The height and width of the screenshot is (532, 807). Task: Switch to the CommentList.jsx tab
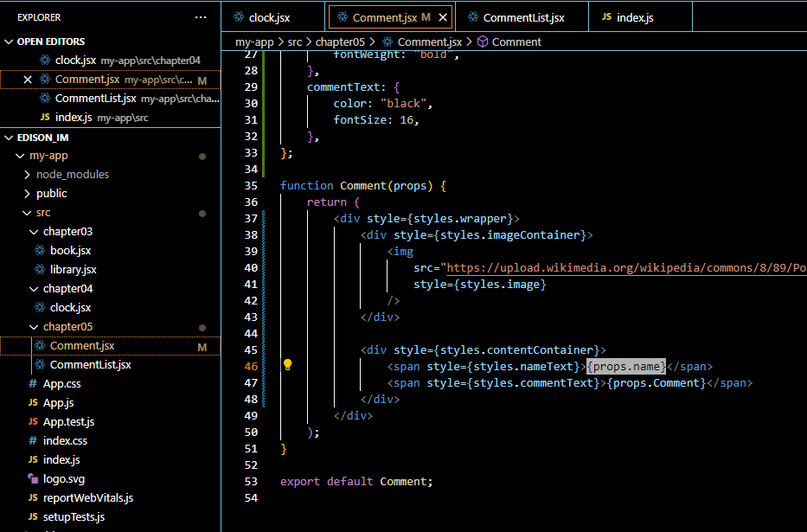pyautogui.click(x=522, y=17)
